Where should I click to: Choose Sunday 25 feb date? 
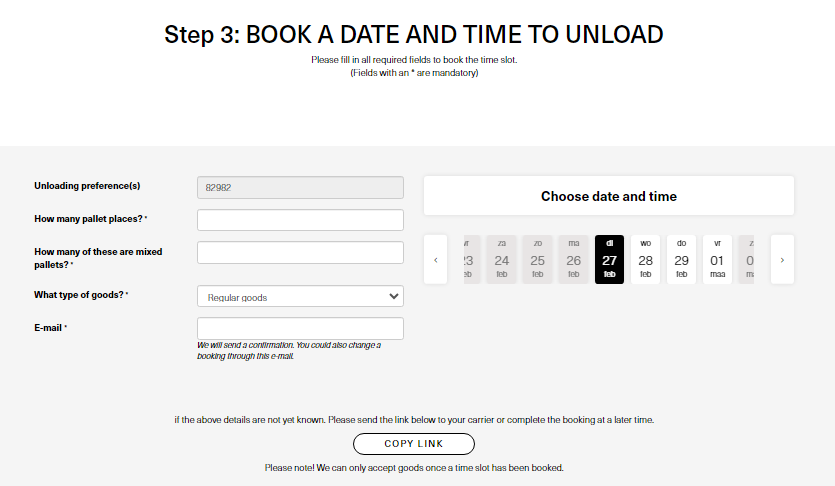(537, 260)
